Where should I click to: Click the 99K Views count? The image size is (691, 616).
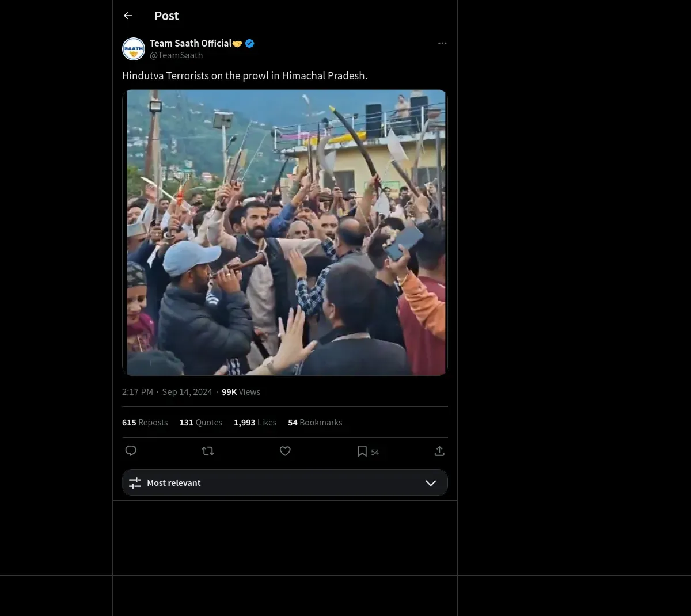pos(241,392)
